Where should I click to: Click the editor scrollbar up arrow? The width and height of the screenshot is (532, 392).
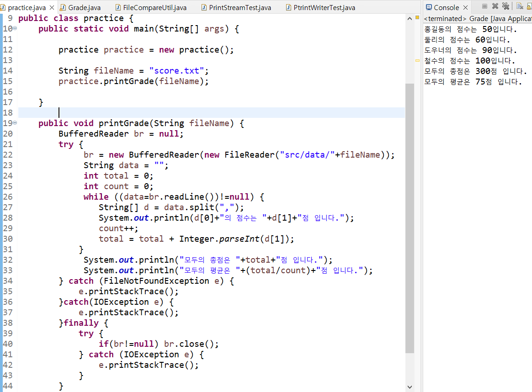410,19
